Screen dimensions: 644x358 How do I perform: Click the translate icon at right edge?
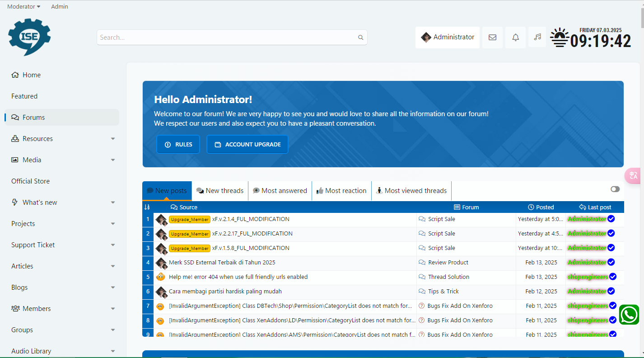(634, 175)
